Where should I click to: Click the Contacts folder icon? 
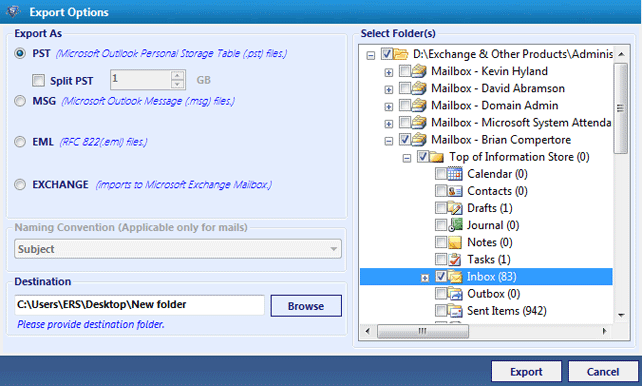pos(455,191)
